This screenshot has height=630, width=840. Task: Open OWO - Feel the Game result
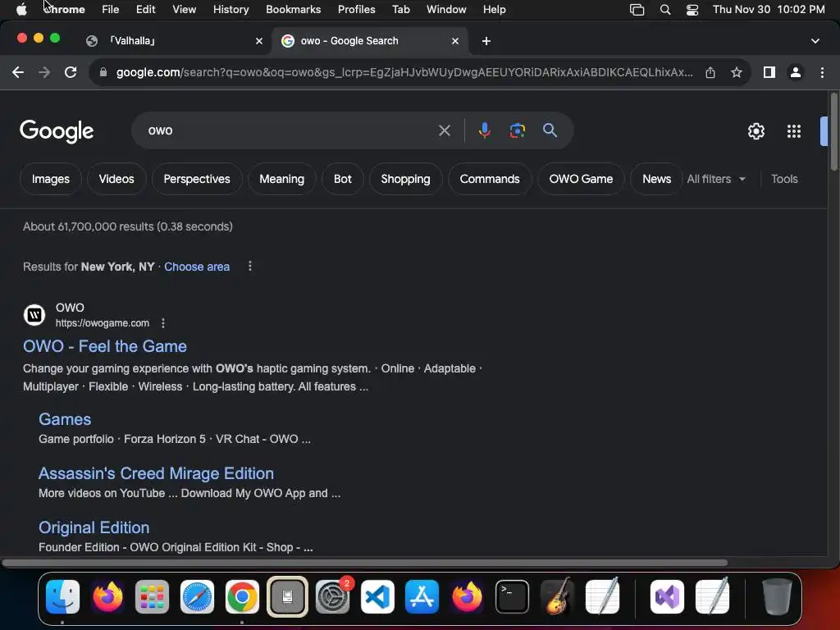[105, 346]
